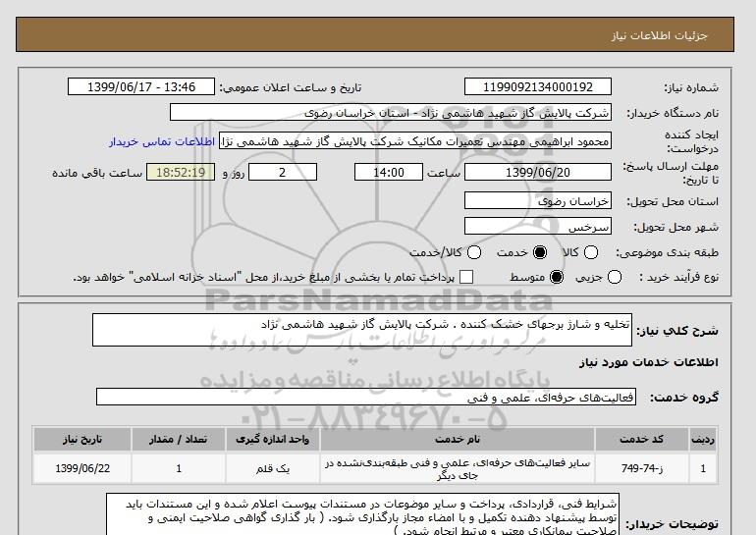Viewport: 756px width, 535px height.
Task: Click the need number field 1199092134000192
Action: coord(538,87)
